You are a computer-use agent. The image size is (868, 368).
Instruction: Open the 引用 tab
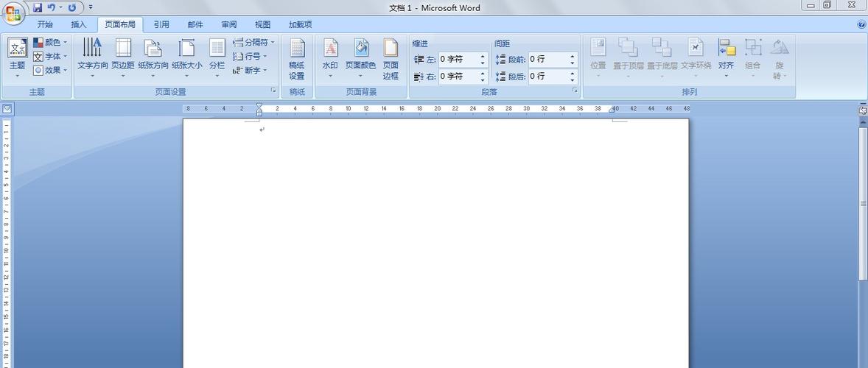coord(161,24)
